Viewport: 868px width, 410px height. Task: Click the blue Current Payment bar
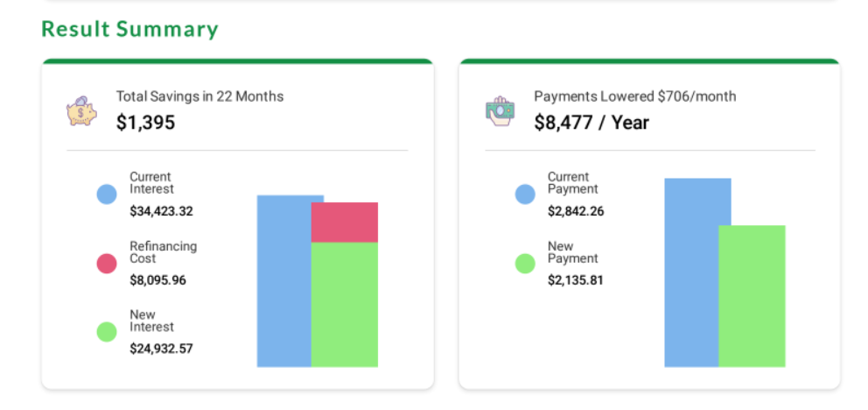tap(691, 272)
